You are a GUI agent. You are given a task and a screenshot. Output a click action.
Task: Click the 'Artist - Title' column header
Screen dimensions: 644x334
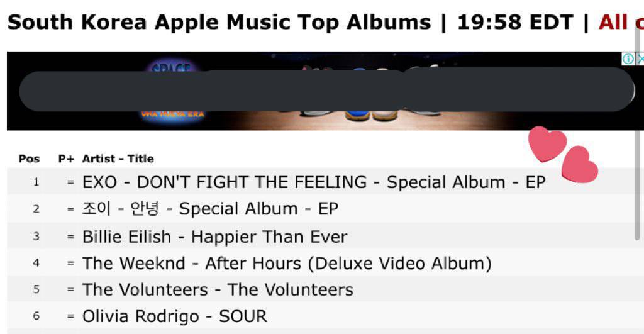click(118, 159)
